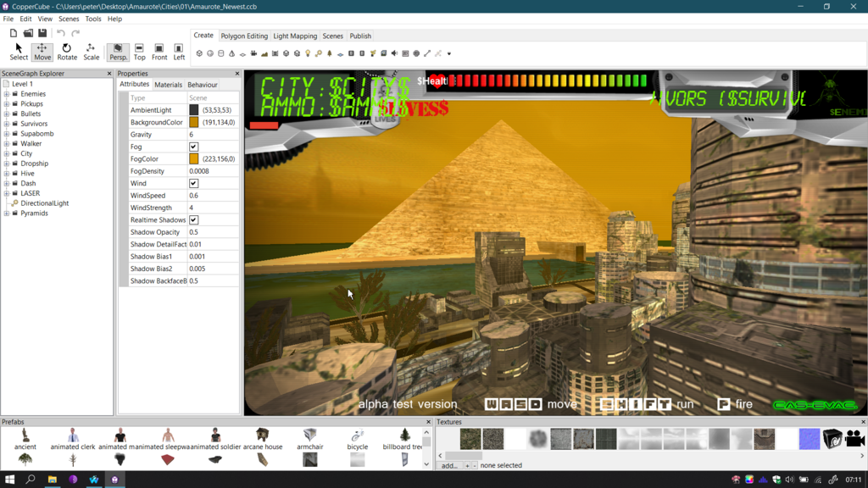
Task: Expand the Enemies tree node
Action: point(7,94)
